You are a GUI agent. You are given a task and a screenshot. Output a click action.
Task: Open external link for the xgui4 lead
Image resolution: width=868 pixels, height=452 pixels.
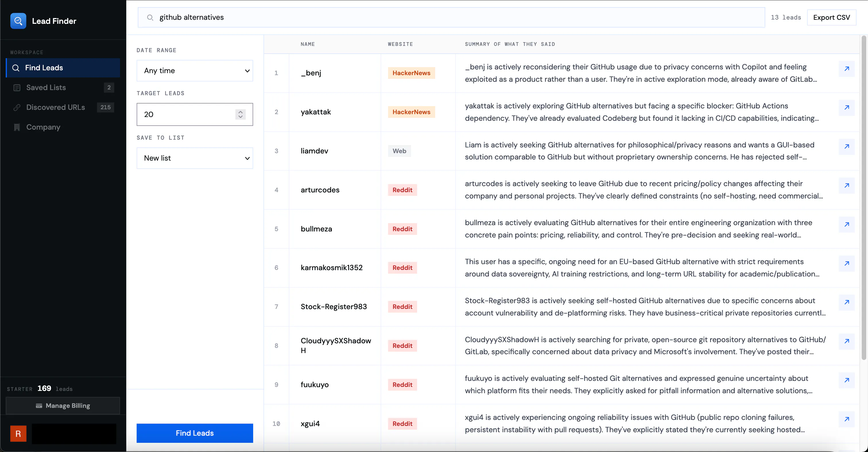click(846, 419)
